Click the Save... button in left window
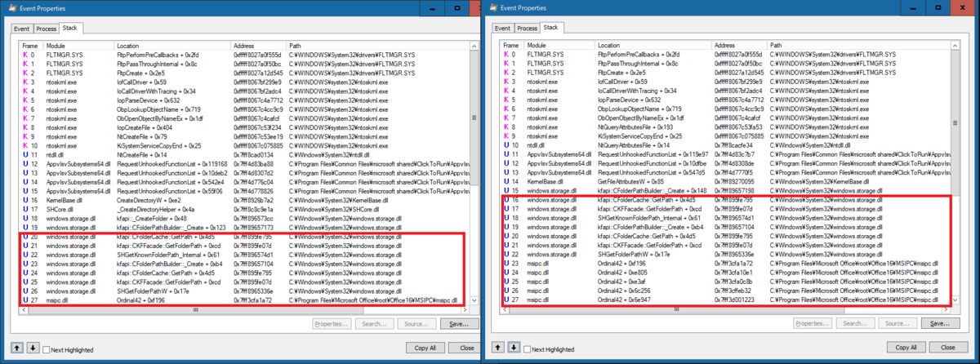The height and width of the screenshot is (364, 980). [x=459, y=324]
